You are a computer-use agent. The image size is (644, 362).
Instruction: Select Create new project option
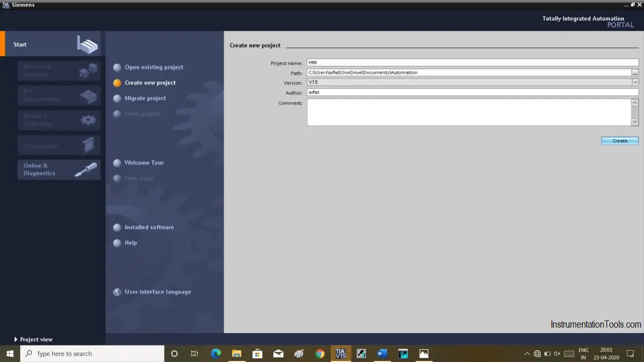click(x=150, y=83)
